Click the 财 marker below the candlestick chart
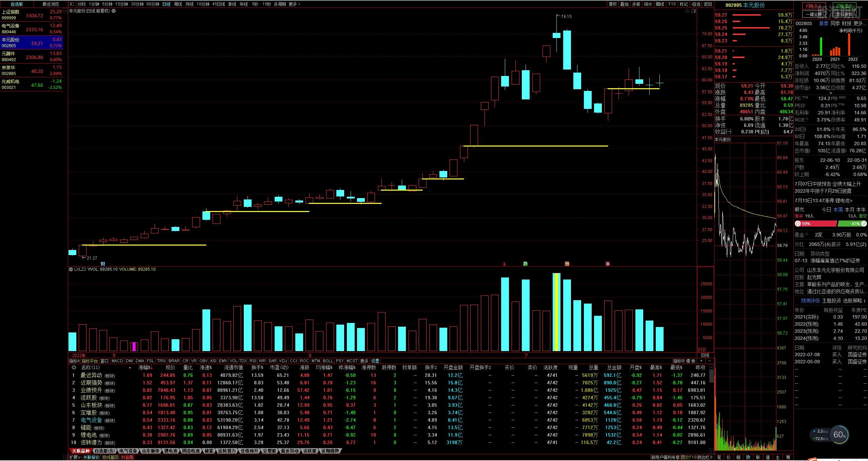Image resolution: width=868 pixels, height=461 pixels. pyautogui.click(x=103, y=264)
